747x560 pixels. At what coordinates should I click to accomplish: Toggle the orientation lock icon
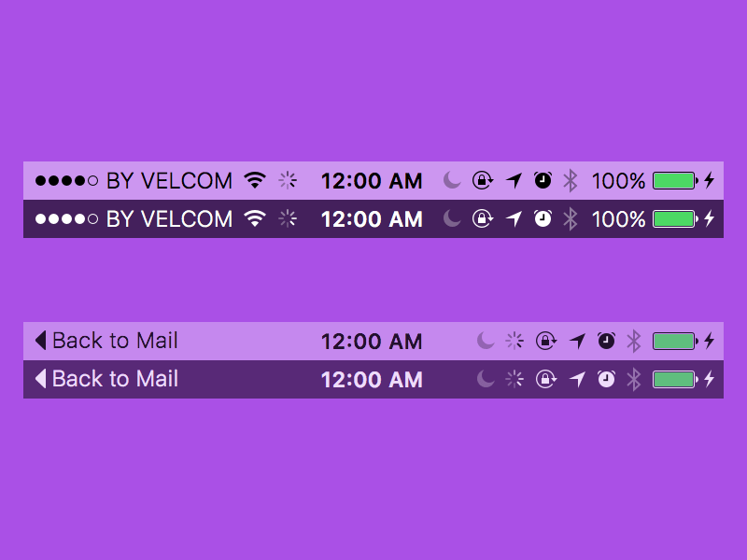pos(482,180)
